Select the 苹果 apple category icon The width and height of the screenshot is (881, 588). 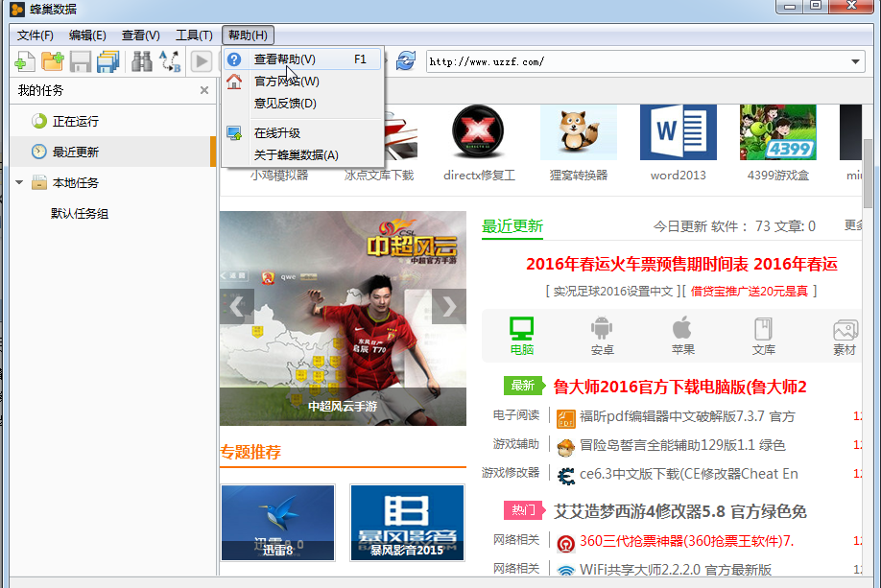pyautogui.click(x=682, y=327)
